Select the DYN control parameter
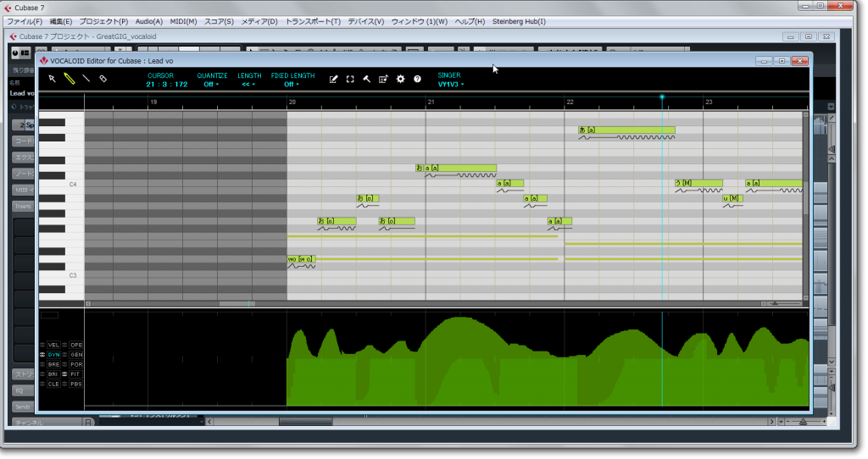The height and width of the screenshot is (459, 868). pyautogui.click(x=53, y=355)
